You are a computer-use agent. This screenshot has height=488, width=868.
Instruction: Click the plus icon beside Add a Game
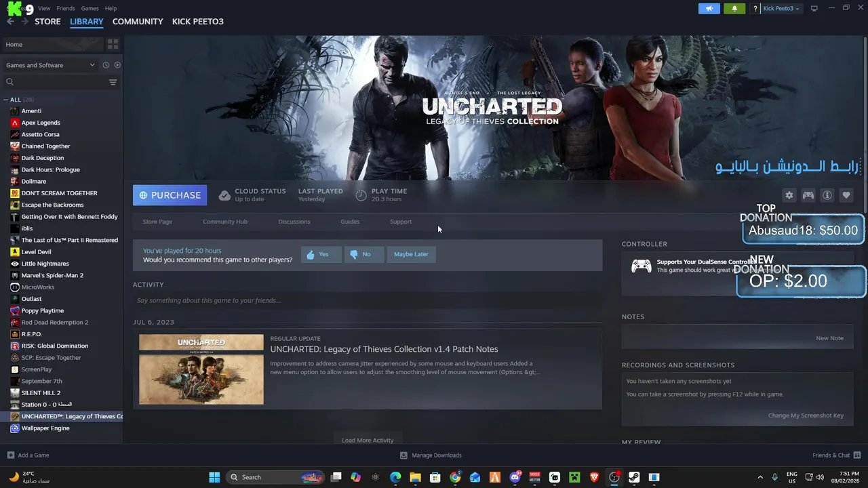[x=10, y=455]
